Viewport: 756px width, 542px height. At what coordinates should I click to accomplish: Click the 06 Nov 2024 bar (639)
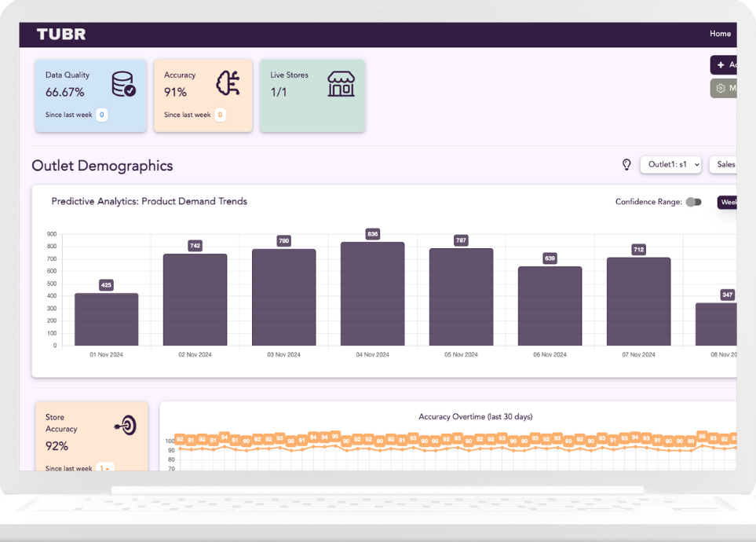tap(550, 306)
